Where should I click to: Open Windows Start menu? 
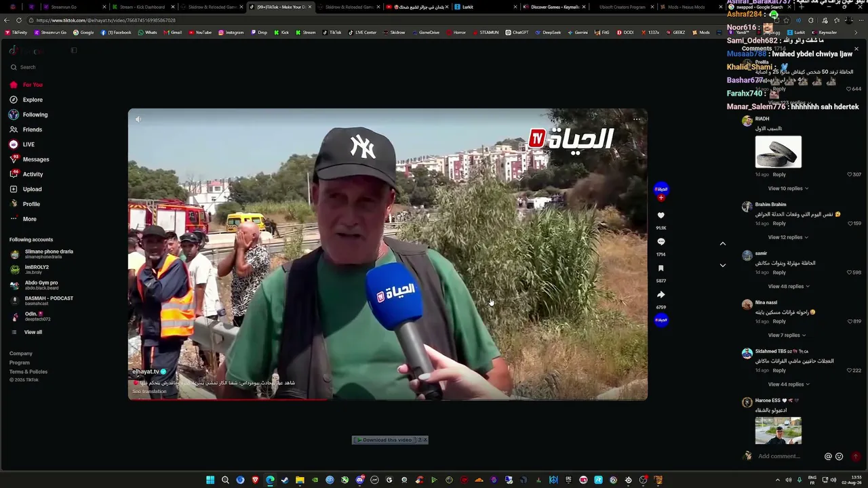tap(210, 480)
